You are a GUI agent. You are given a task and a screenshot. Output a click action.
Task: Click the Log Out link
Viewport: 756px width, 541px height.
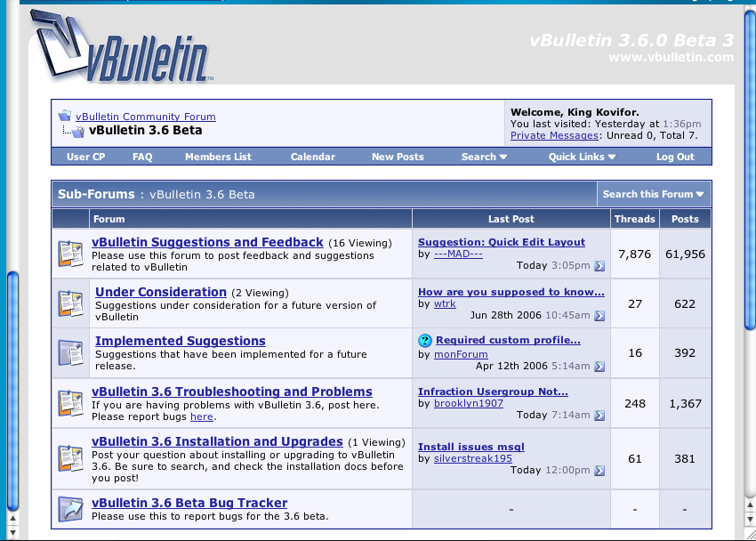675,157
